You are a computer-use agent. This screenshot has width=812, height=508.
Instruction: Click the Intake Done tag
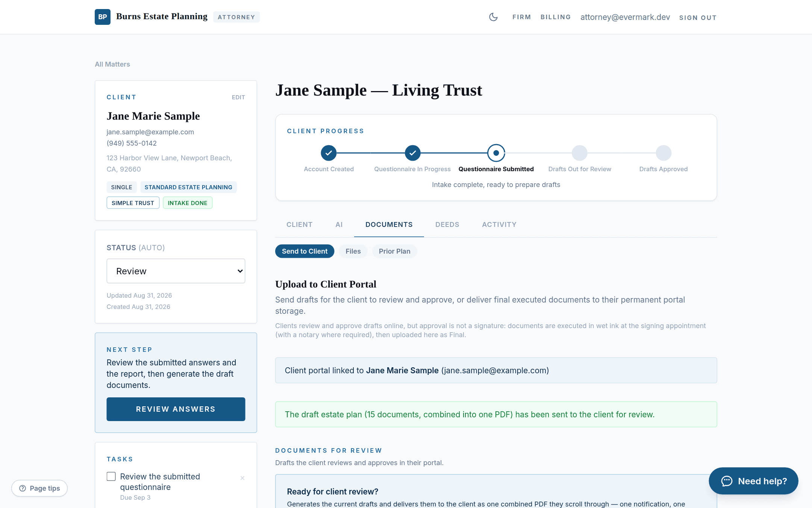click(188, 203)
